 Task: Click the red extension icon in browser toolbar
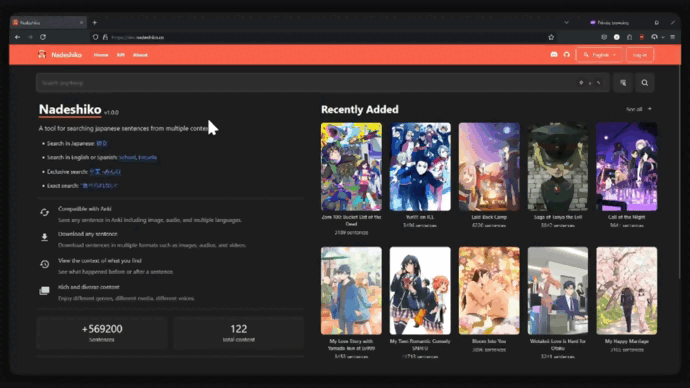pos(642,37)
